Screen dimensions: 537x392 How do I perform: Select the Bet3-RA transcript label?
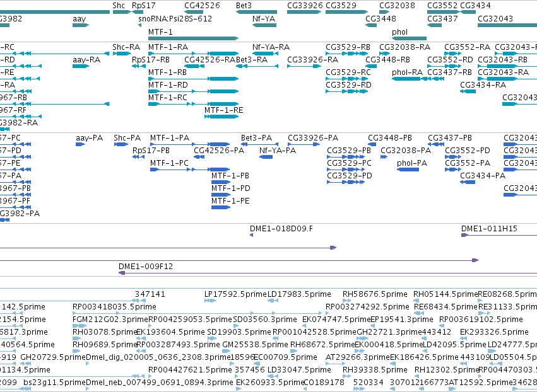252,59
